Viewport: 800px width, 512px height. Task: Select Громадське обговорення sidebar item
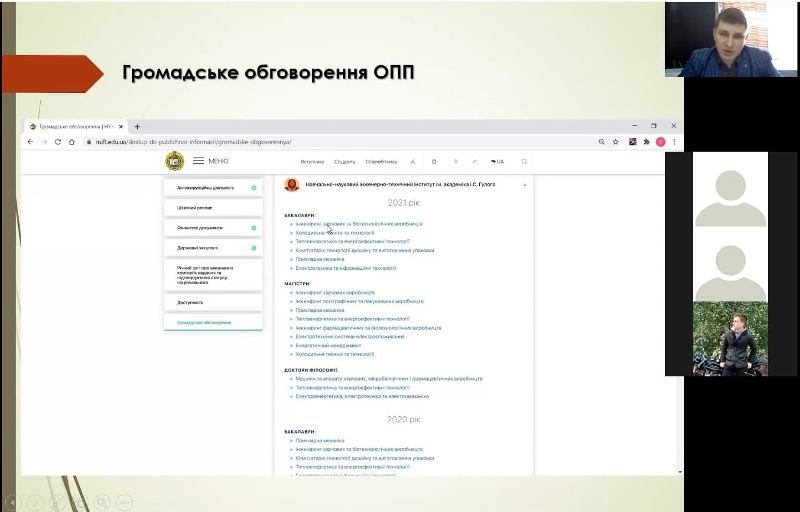(x=213, y=322)
